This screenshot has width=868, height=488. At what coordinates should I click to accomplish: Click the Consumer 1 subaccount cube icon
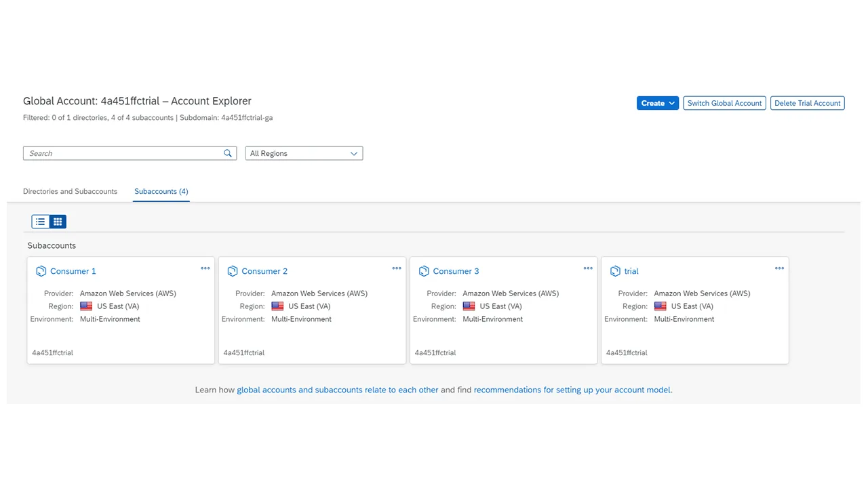coord(41,271)
